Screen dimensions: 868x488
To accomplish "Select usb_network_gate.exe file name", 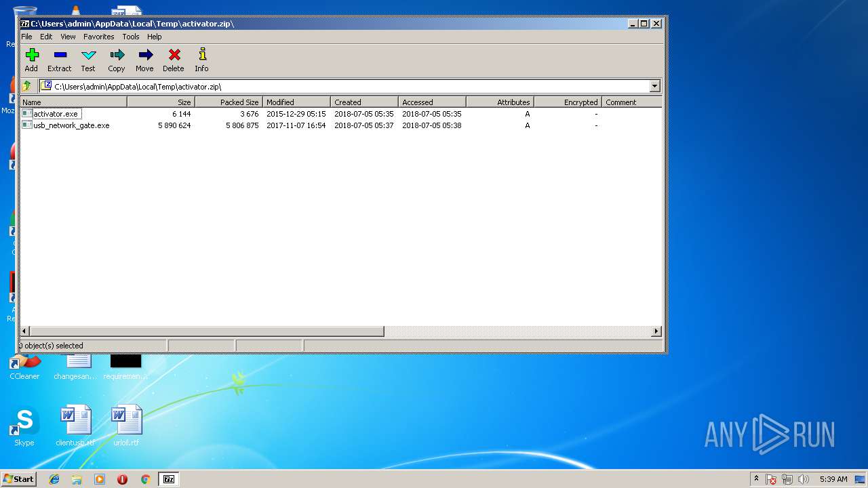I will [x=71, y=125].
